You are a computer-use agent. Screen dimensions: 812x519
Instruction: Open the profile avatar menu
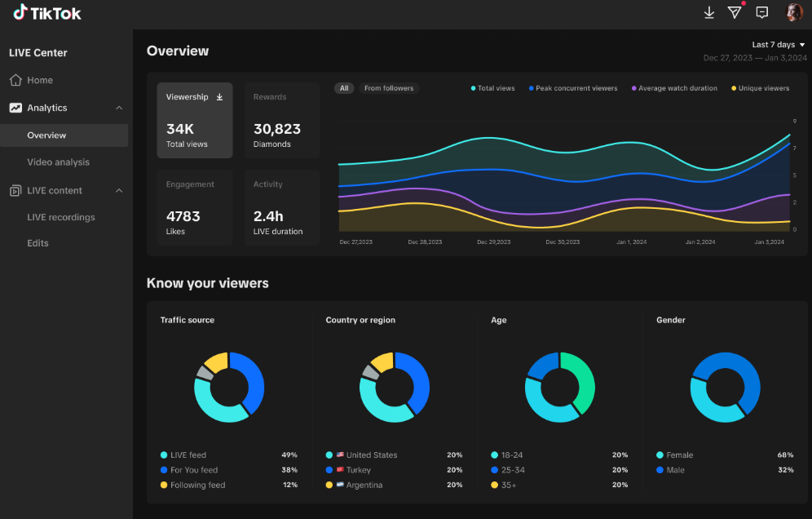pyautogui.click(x=794, y=12)
